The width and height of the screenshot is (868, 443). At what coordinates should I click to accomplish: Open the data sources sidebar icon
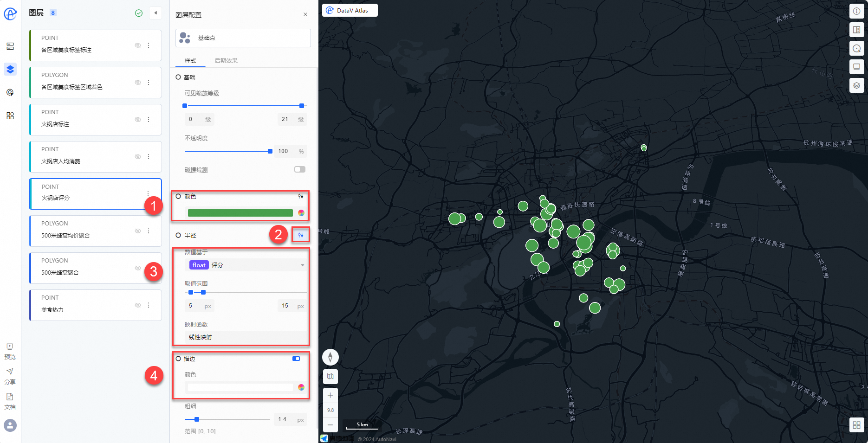click(x=10, y=46)
